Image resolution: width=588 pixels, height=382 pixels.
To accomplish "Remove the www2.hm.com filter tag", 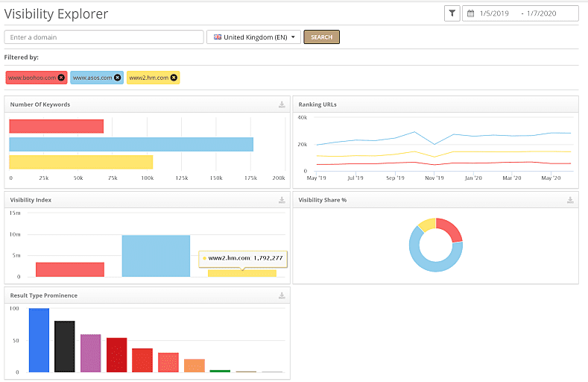I will (174, 78).
